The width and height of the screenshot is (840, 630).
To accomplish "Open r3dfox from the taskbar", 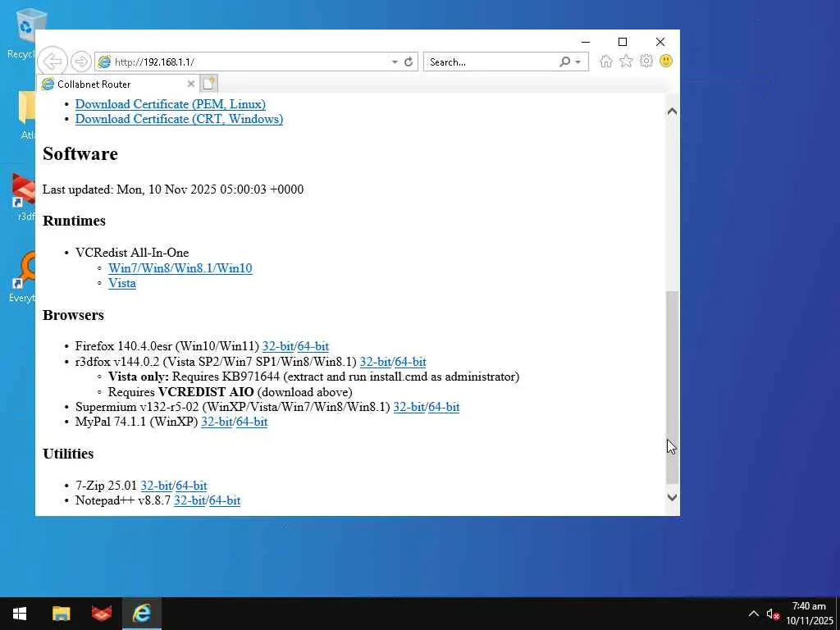I will click(x=101, y=614).
